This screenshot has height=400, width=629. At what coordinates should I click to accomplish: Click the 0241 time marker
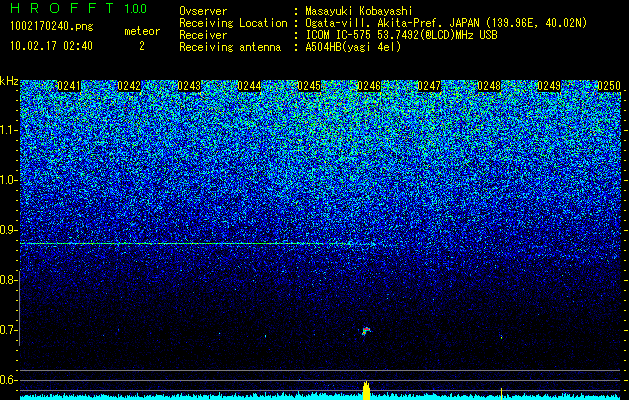tap(69, 86)
